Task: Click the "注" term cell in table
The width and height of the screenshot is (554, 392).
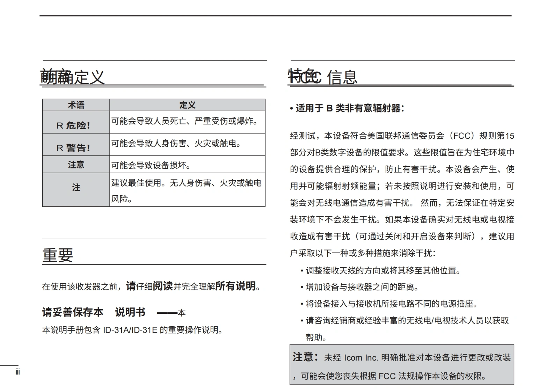Action: 76,188
